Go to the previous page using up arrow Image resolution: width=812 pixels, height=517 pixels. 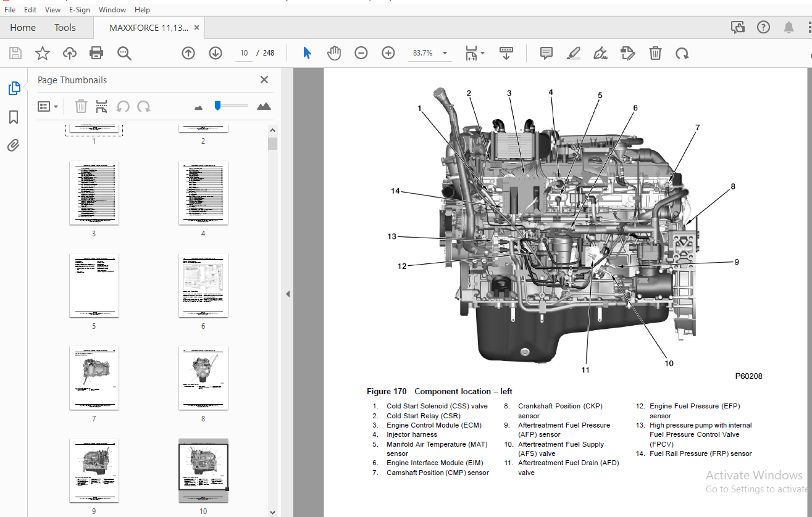point(188,53)
